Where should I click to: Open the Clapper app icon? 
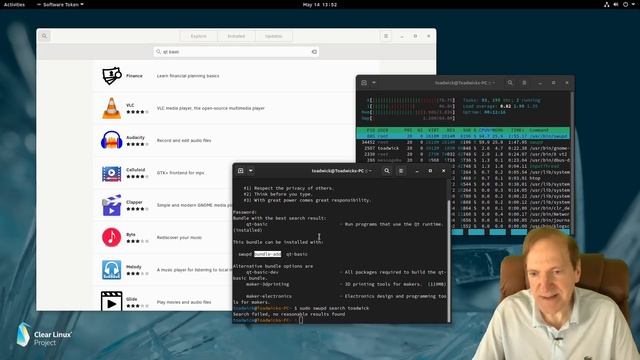point(111,205)
